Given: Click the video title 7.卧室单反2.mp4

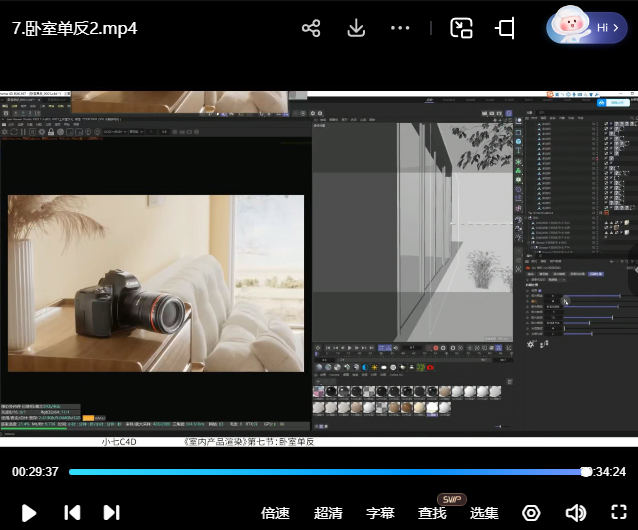Looking at the screenshot, I should tap(74, 28).
